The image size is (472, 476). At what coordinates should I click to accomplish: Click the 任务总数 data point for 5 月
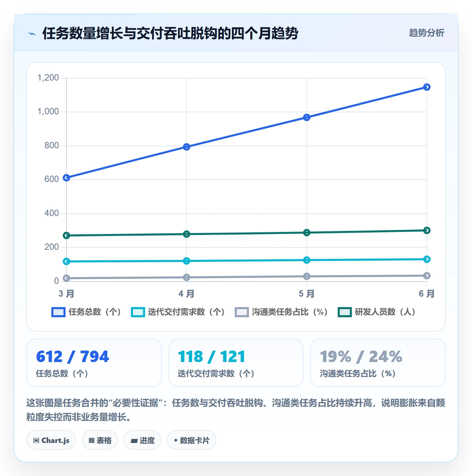306,117
